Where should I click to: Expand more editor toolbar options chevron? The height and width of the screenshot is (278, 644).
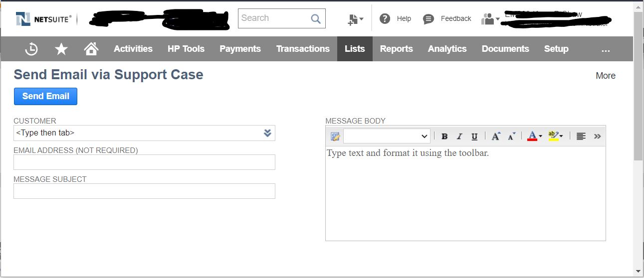[597, 136]
